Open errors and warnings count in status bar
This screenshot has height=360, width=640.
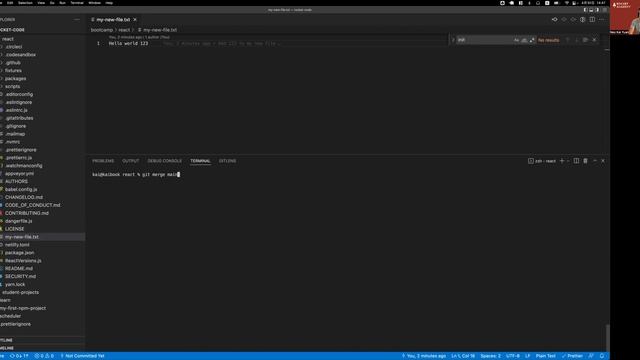[x=44, y=356]
